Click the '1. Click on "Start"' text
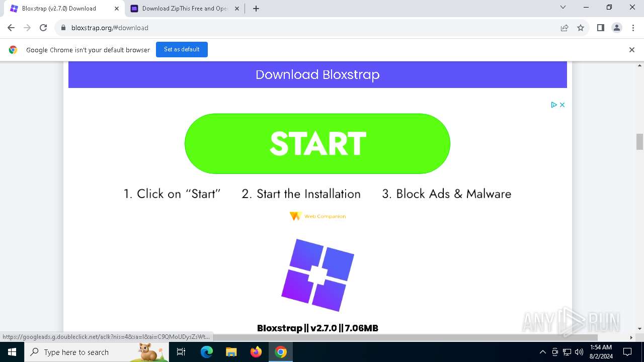The height and width of the screenshot is (362, 644). [172, 194]
